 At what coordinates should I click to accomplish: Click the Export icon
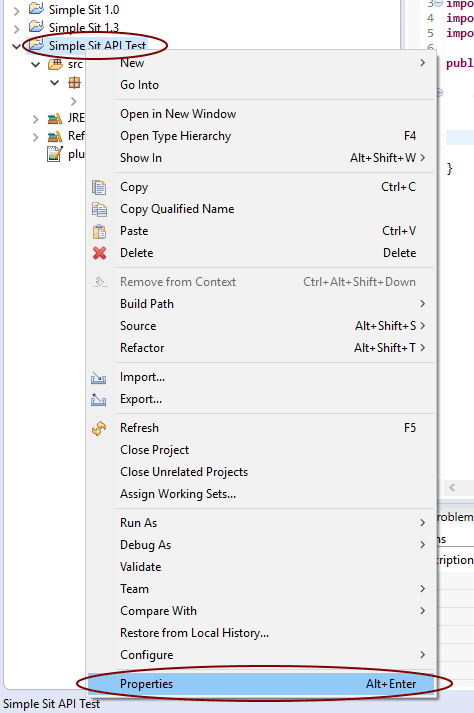(x=99, y=399)
